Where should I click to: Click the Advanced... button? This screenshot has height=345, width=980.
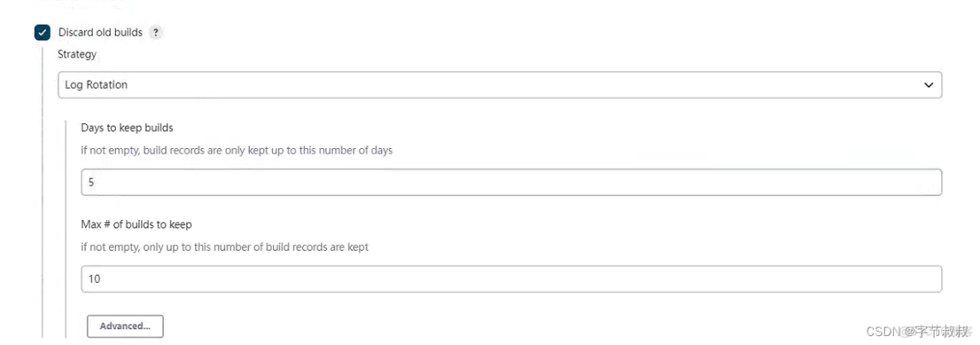(125, 326)
